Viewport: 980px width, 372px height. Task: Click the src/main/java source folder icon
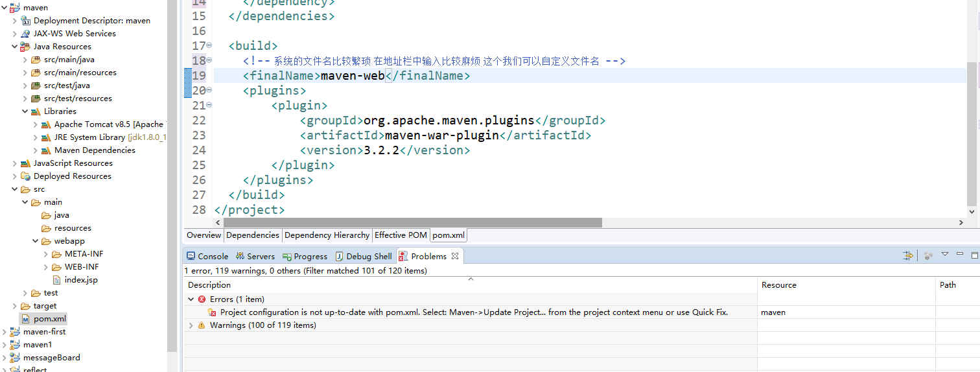click(36, 60)
